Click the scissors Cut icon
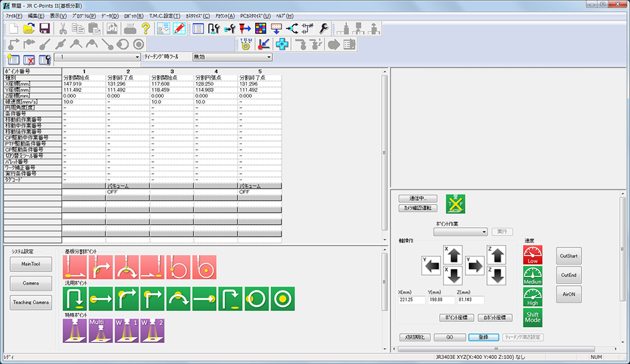Image resolution: width=630 pixels, height=364 pixels. click(x=63, y=28)
